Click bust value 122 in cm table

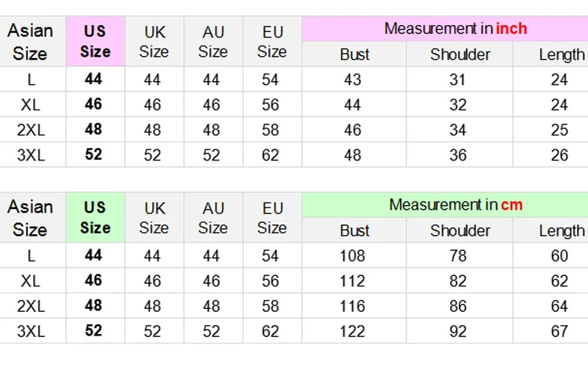click(353, 331)
